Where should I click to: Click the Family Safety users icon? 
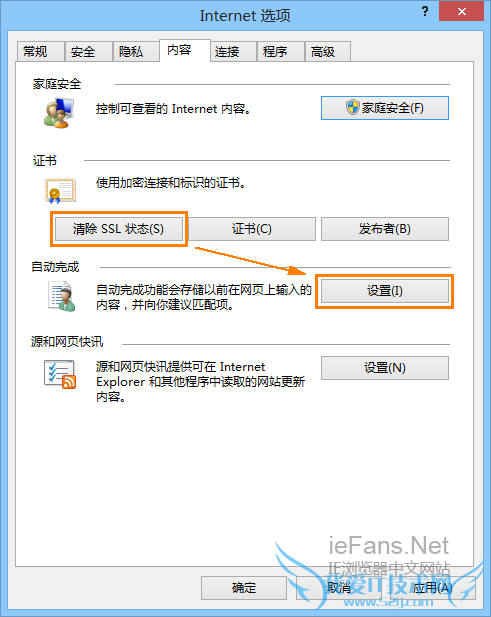59,113
